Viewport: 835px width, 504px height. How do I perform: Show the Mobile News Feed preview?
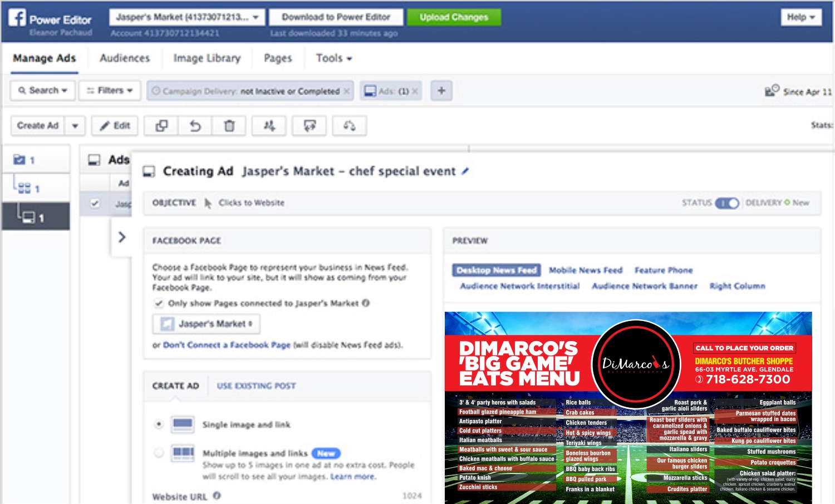(586, 270)
